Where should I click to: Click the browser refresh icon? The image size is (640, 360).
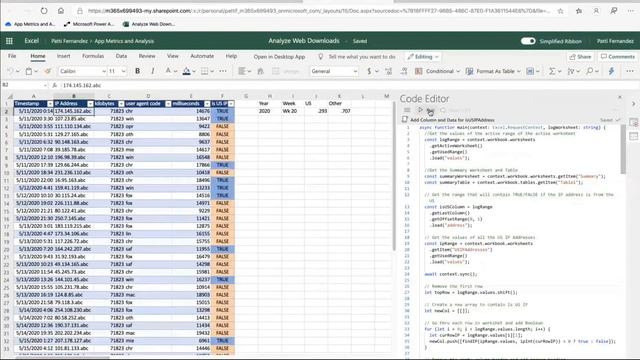pyautogui.click(x=44, y=11)
